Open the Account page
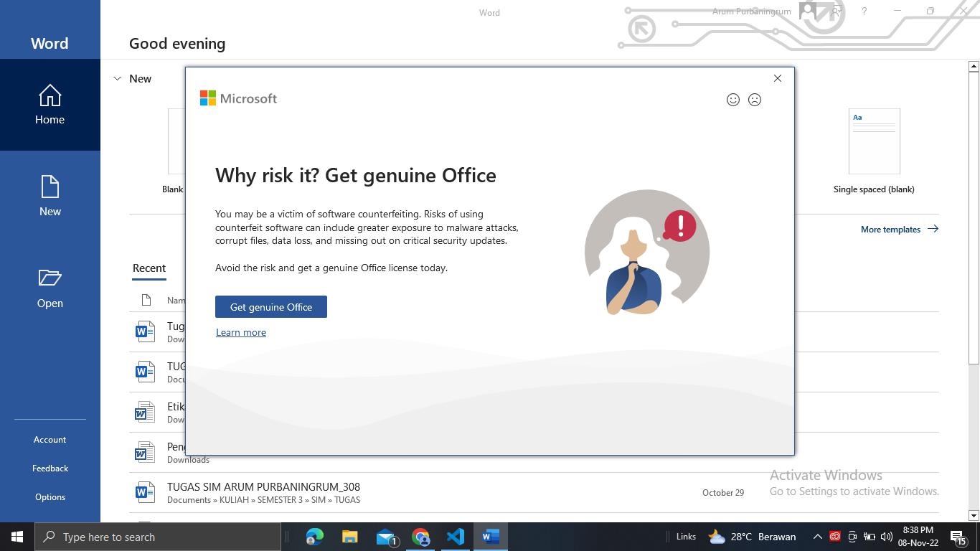980x551 pixels. click(50, 440)
